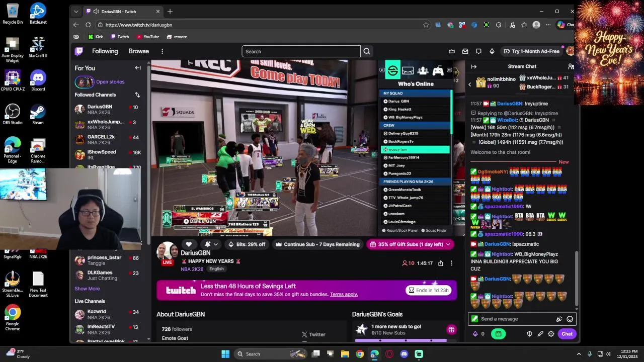Open the Terms apply link
644x362 pixels.
pos(344,294)
